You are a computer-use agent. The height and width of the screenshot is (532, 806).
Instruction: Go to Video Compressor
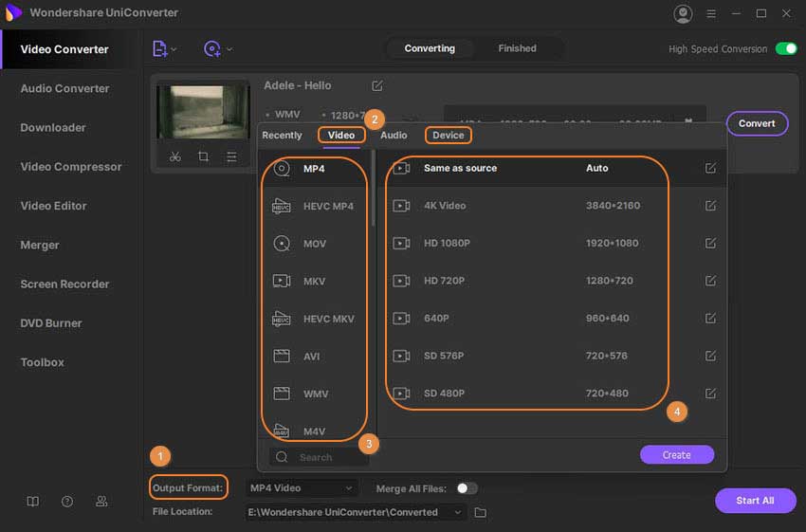(71, 167)
